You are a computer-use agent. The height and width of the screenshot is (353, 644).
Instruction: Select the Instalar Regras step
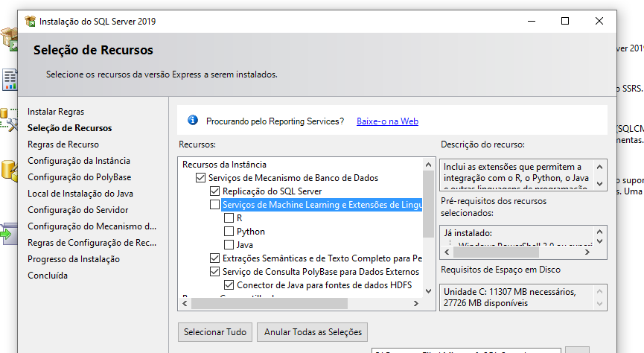pyautogui.click(x=56, y=112)
